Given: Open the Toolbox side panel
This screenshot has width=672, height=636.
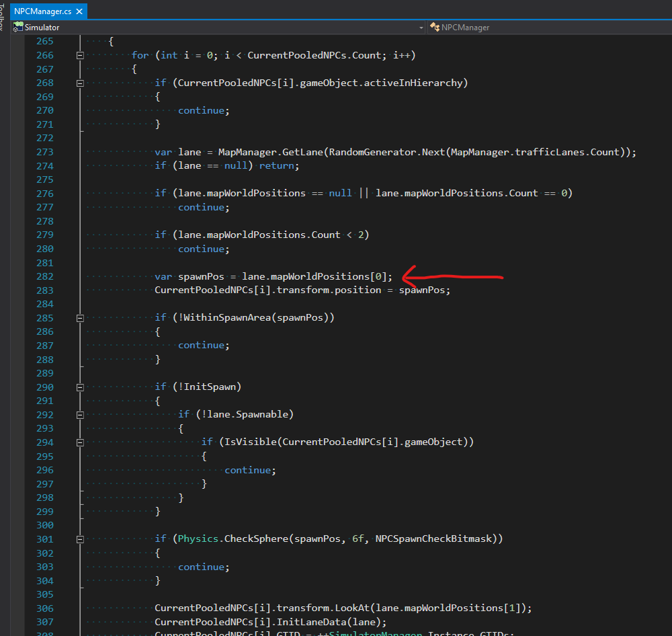Looking at the screenshot, I should [x=2, y=17].
